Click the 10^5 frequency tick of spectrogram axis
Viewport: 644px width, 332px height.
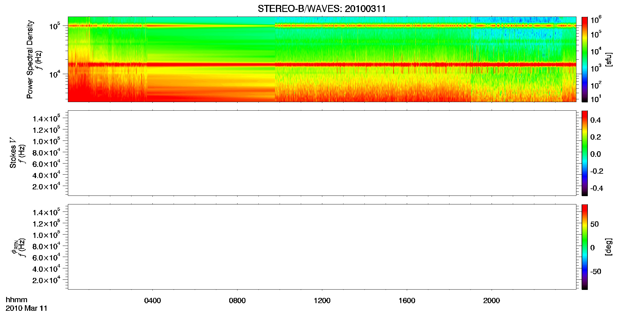coord(54,26)
